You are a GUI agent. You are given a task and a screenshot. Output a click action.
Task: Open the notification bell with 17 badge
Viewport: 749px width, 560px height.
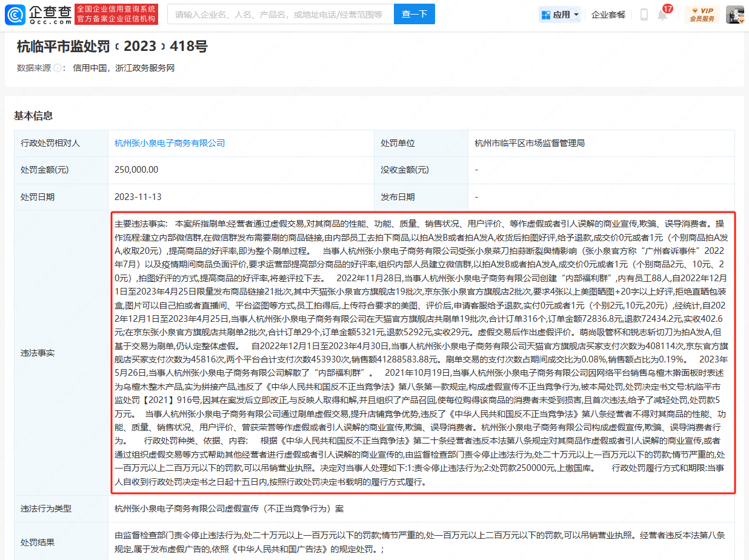[x=663, y=13]
